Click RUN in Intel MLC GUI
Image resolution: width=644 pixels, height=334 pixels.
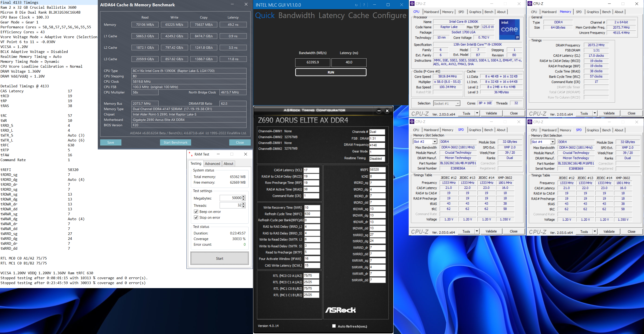pyautogui.click(x=331, y=72)
